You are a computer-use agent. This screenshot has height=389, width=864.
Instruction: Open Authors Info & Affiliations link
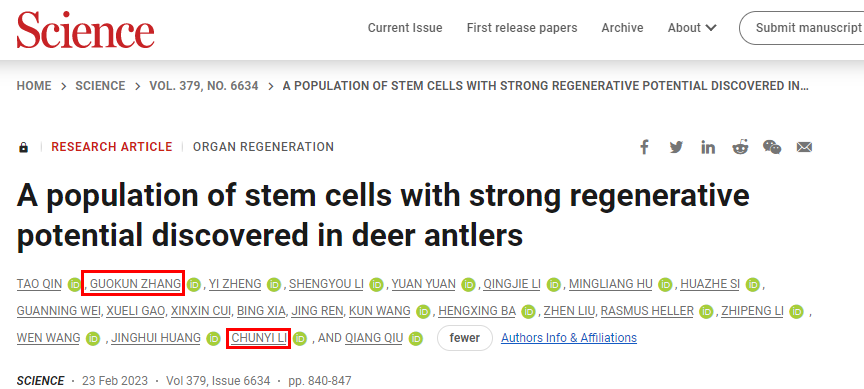click(x=569, y=338)
